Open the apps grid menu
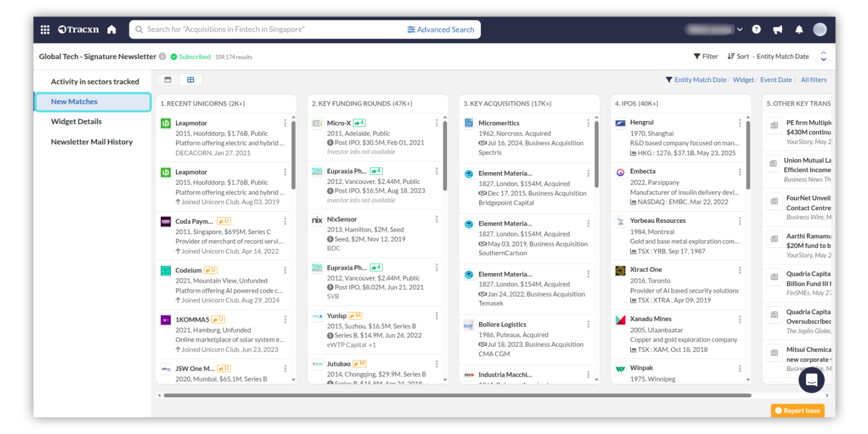Viewport: 868px width, 434px height. [x=45, y=30]
